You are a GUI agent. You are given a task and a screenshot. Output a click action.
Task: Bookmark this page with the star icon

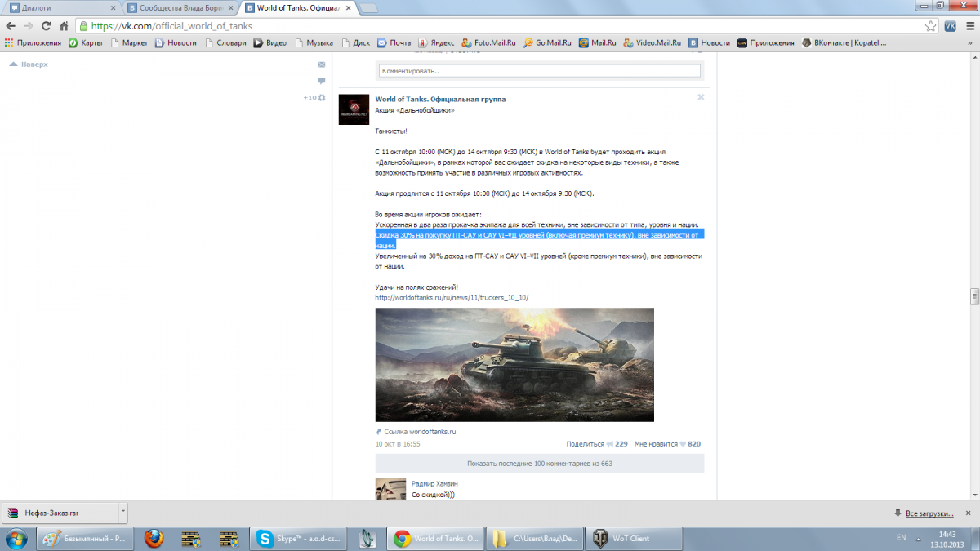coord(930,26)
